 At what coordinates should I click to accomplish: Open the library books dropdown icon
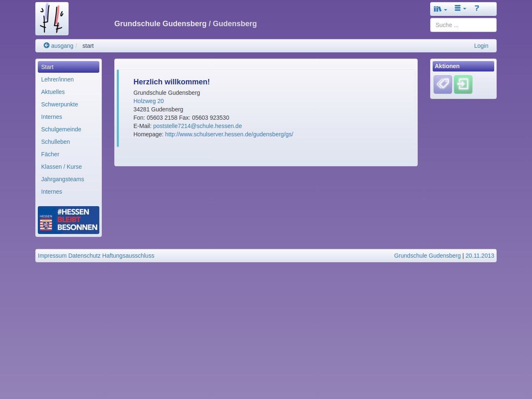440,9
